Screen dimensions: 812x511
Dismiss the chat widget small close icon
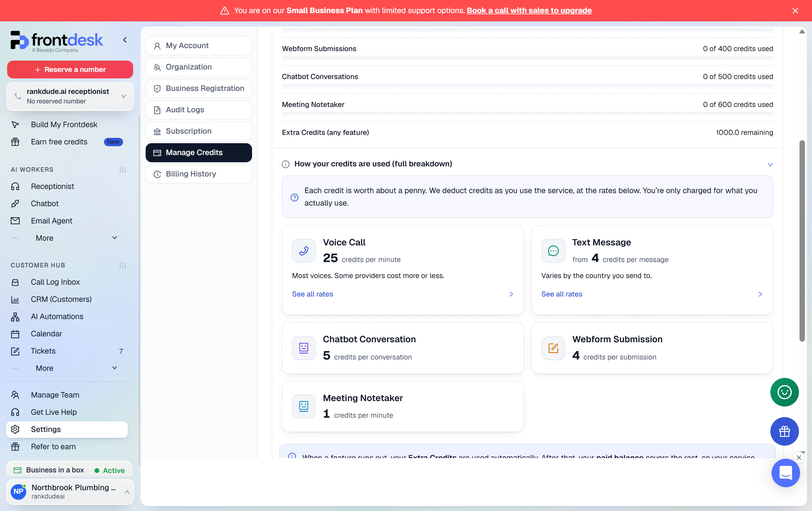[x=799, y=458]
